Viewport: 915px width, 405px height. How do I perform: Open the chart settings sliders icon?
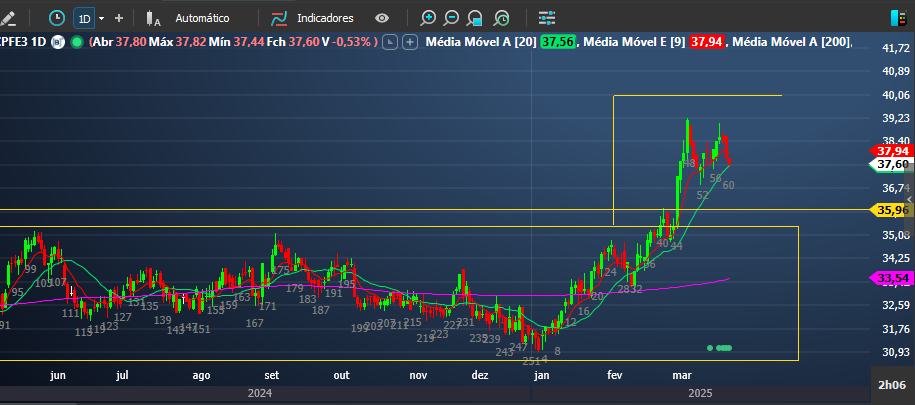547,18
